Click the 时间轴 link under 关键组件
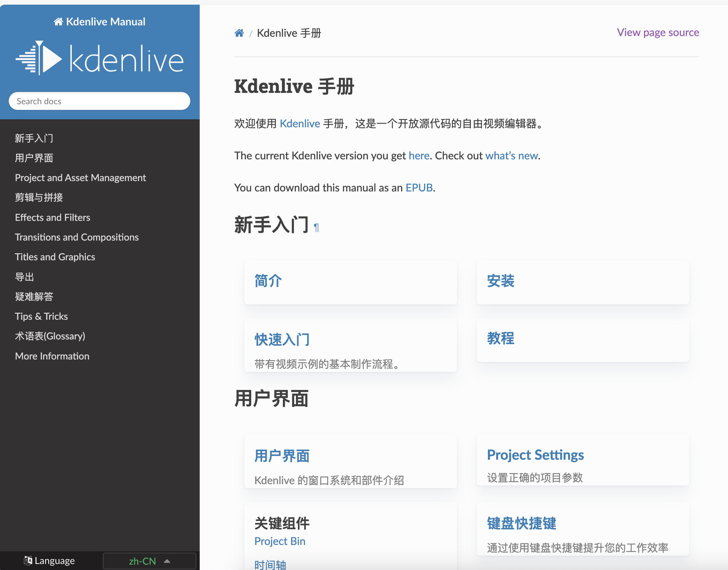Image resolution: width=728 pixels, height=570 pixels. coord(270,565)
